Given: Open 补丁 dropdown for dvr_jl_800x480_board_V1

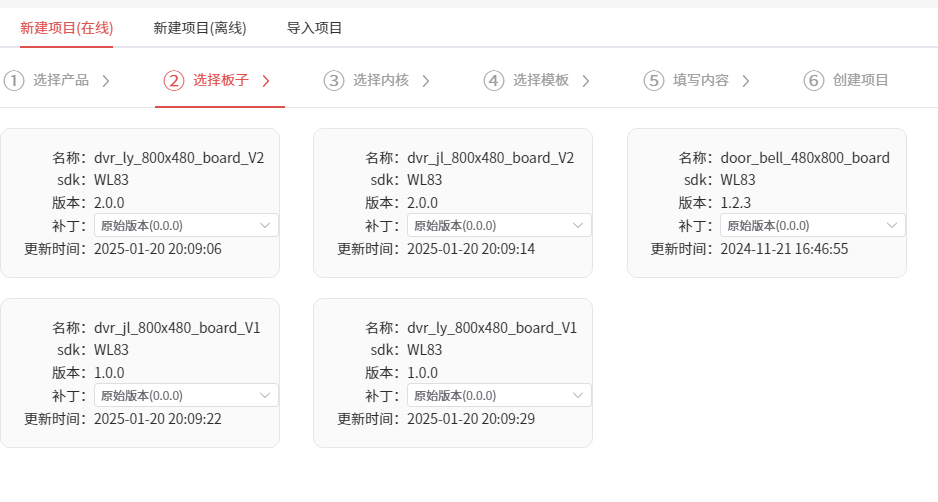Looking at the screenshot, I should [186, 395].
